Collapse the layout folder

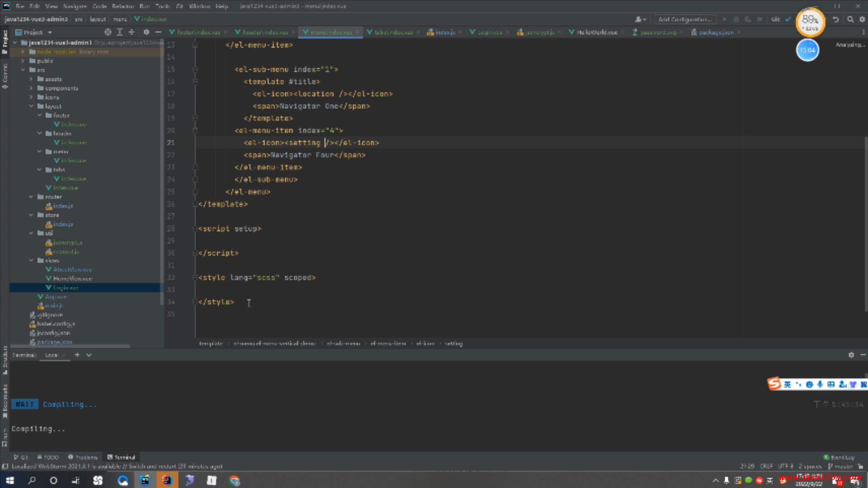click(31, 106)
